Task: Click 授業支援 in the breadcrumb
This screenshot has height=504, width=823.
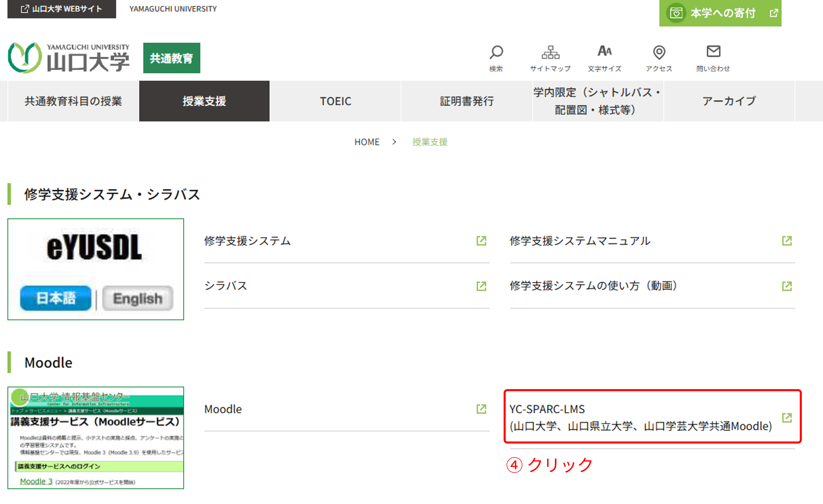Action: click(x=430, y=142)
